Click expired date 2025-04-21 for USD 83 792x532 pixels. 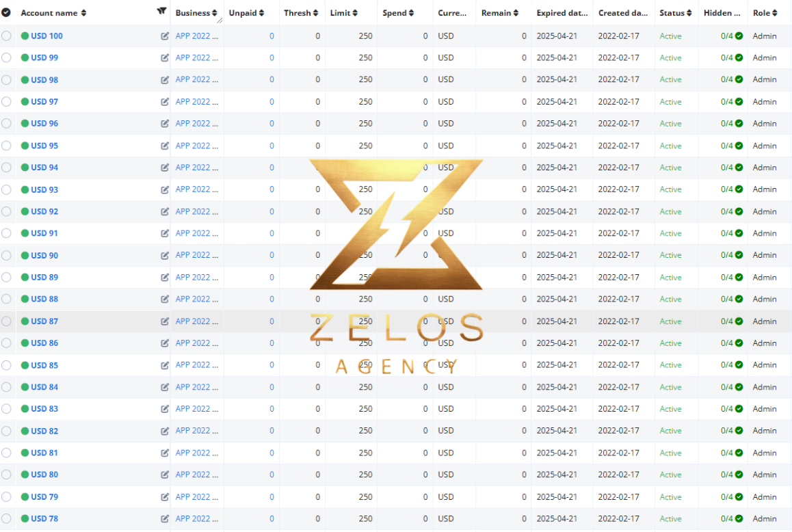point(557,409)
